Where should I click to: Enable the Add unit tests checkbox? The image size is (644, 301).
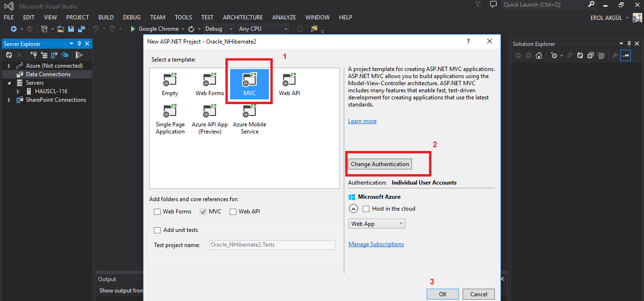pos(158,230)
